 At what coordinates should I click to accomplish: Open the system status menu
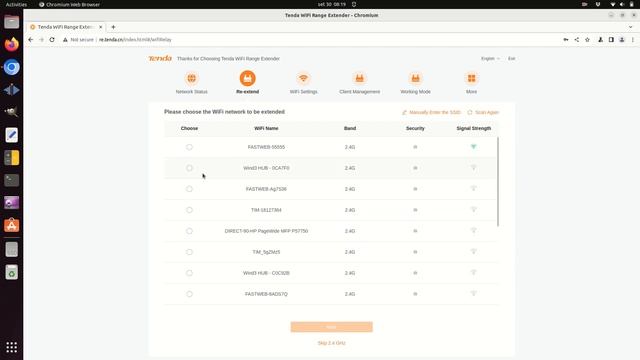[622, 4]
